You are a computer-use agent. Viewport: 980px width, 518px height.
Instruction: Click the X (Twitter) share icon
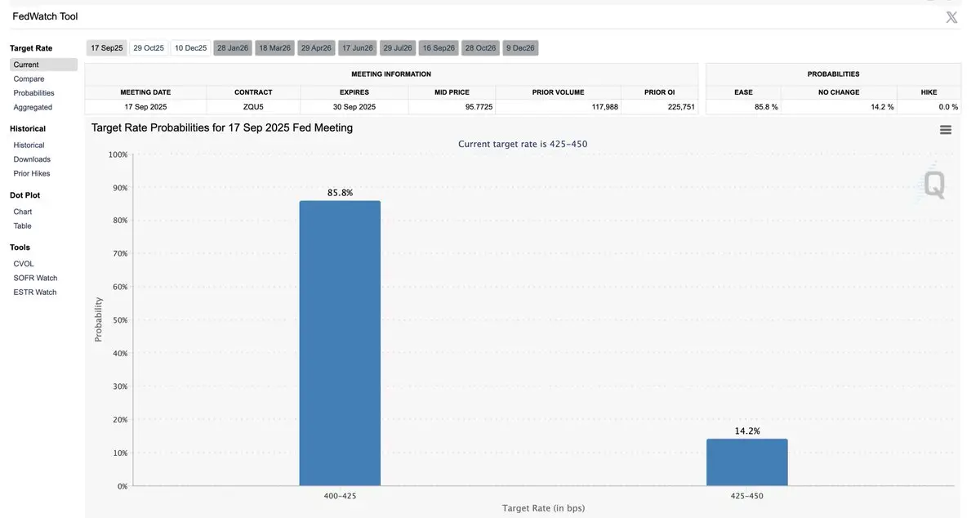pyautogui.click(x=951, y=17)
